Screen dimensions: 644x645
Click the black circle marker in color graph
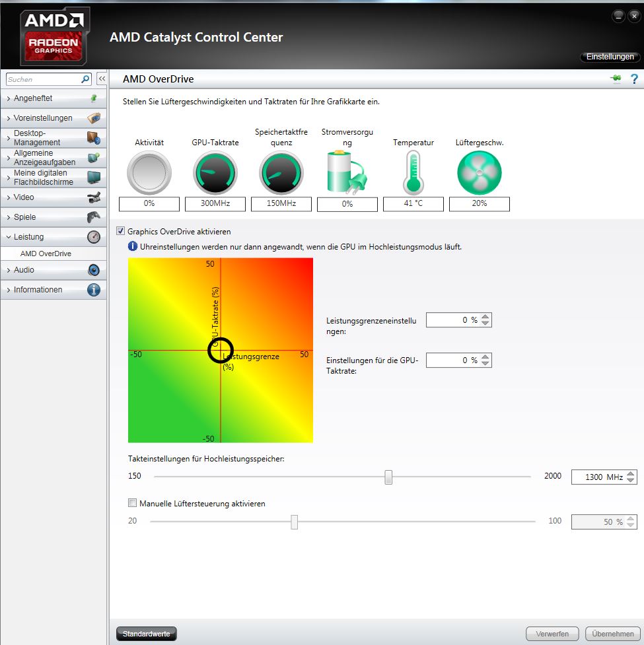pyautogui.click(x=221, y=351)
